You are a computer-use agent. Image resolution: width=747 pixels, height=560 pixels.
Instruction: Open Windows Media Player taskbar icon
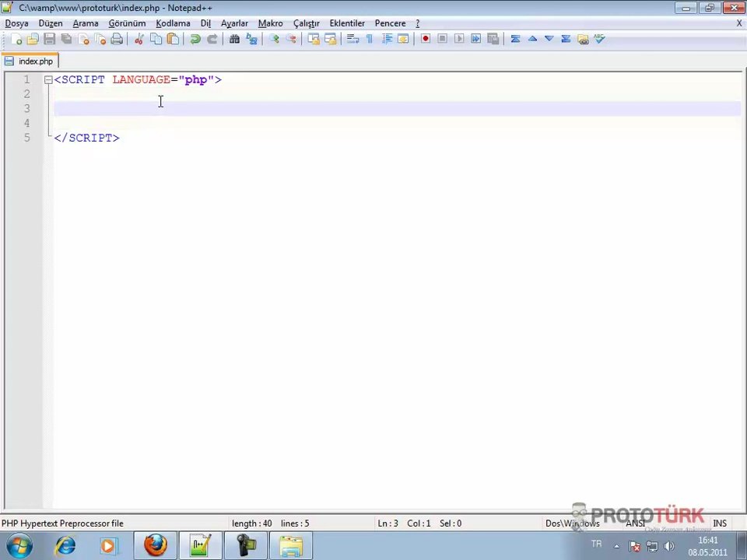[109, 546]
